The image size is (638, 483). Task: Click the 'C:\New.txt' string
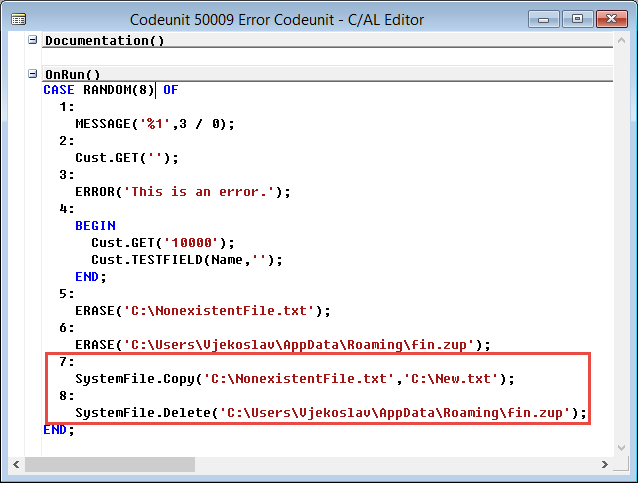[451, 379]
